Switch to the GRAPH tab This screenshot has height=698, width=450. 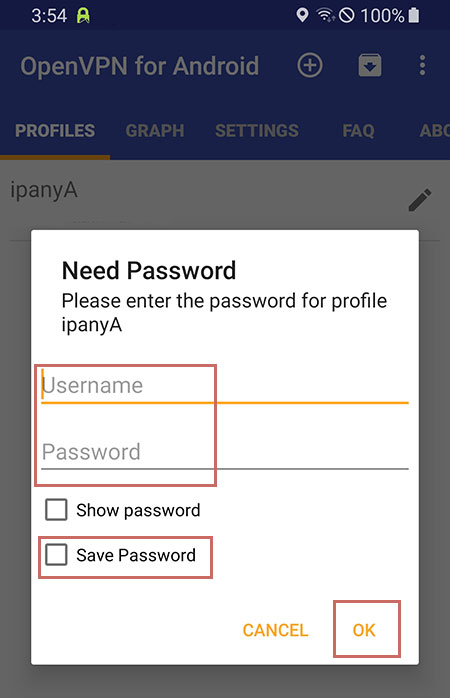pyautogui.click(x=155, y=130)
